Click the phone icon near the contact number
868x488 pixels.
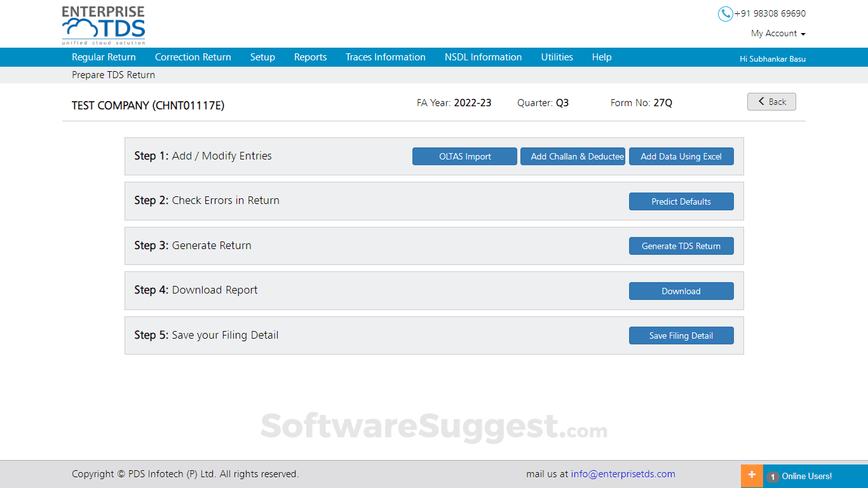[725, 13]
